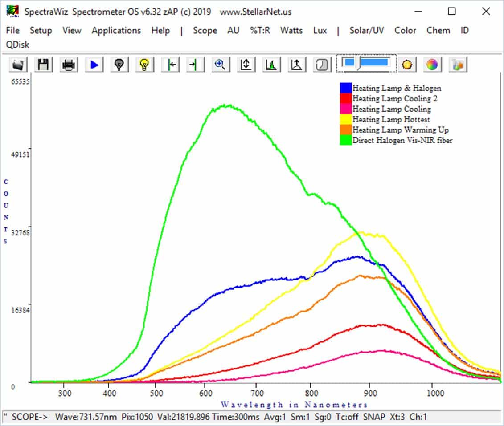Move cursor right with right-arrow bar icon
Image resolution: width=504 pixels, height=426 pixels.
pos(195,65)
